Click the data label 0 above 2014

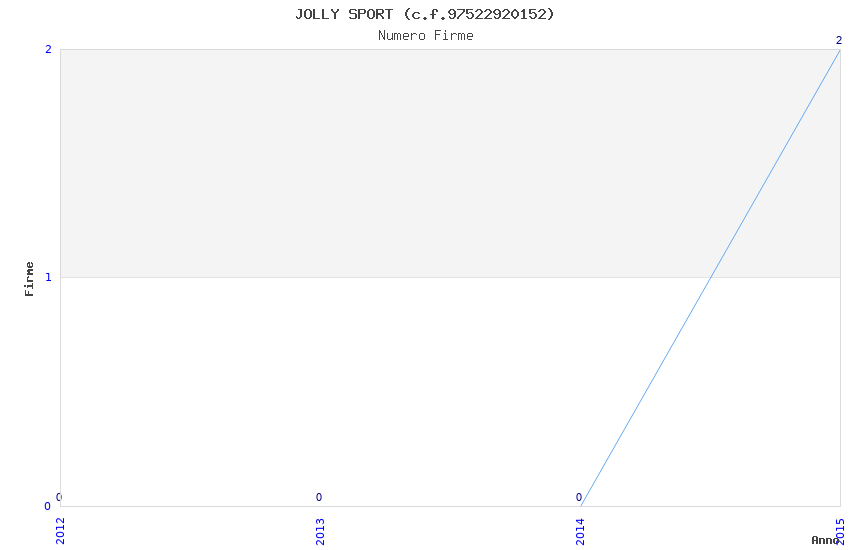(x=578, y=497)
